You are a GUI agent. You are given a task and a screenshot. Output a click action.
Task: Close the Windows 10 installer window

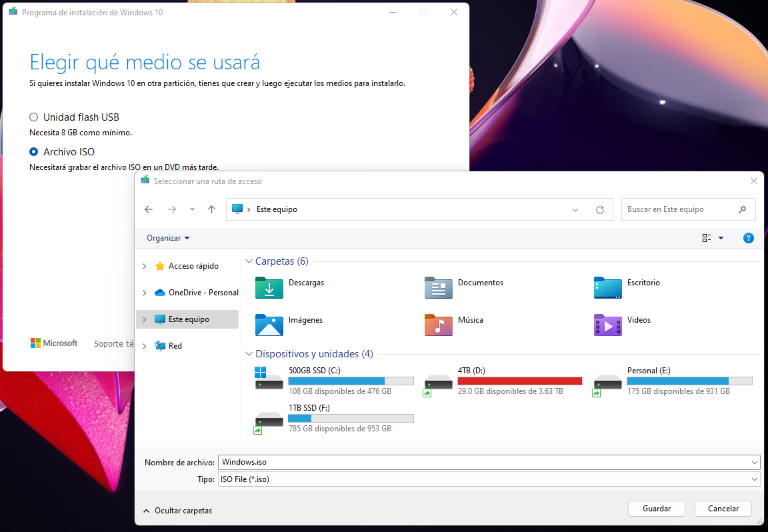[454, 12]
